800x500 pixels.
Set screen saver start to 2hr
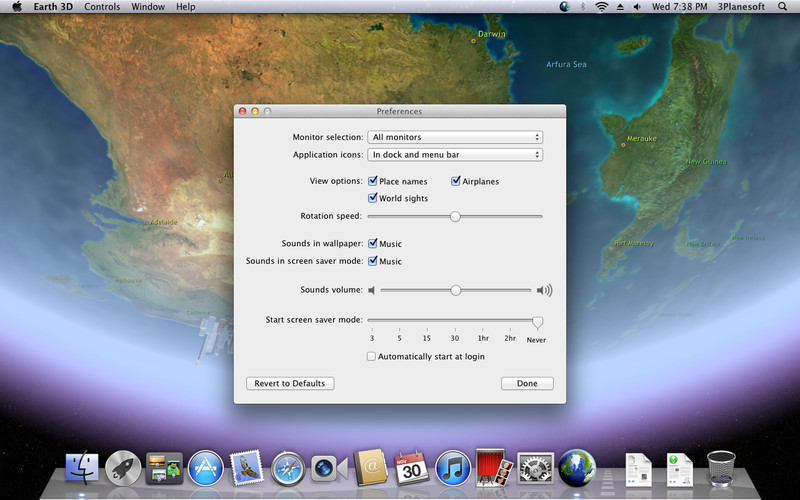[x=510, y=338]
